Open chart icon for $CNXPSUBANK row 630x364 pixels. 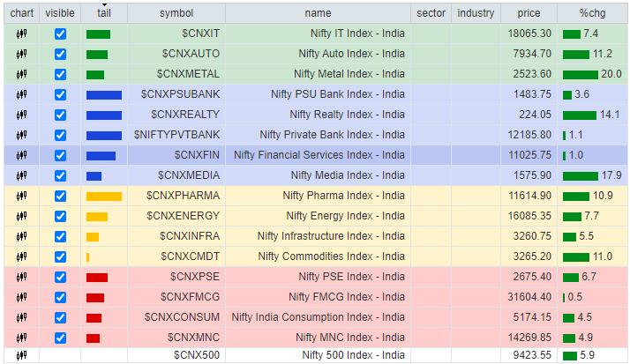coord(21,94)
